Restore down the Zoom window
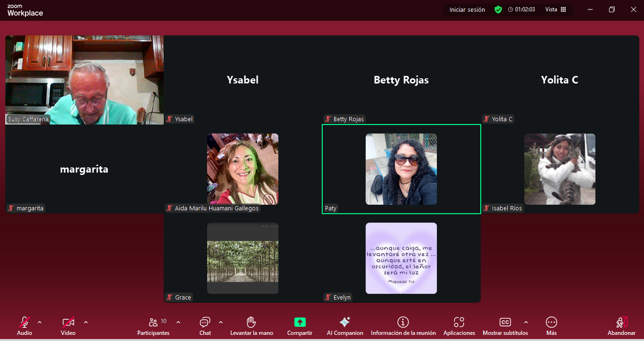Image resolution: width=644 pixels, height=341 pixels. click(612, 9)
